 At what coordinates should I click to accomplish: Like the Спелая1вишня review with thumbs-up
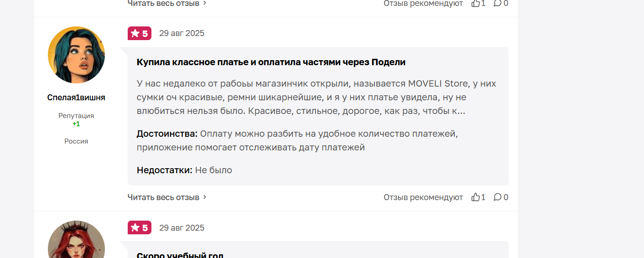pos(476,197)
